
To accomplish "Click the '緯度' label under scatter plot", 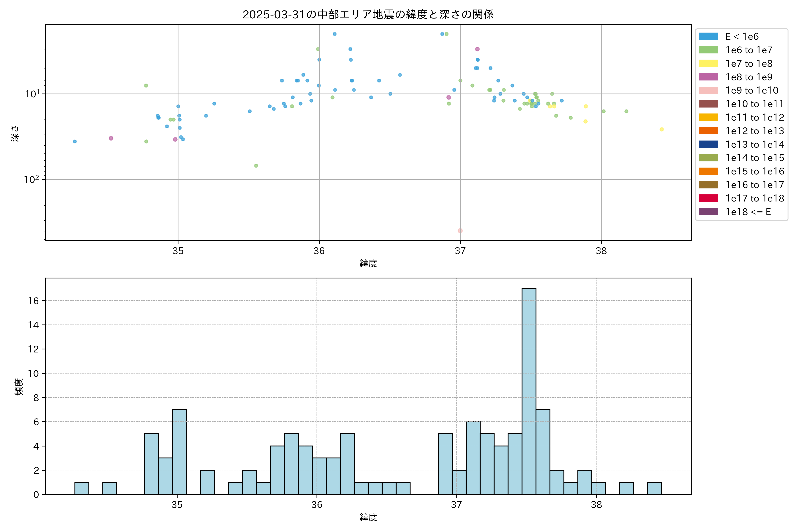I will pos(368,263).
